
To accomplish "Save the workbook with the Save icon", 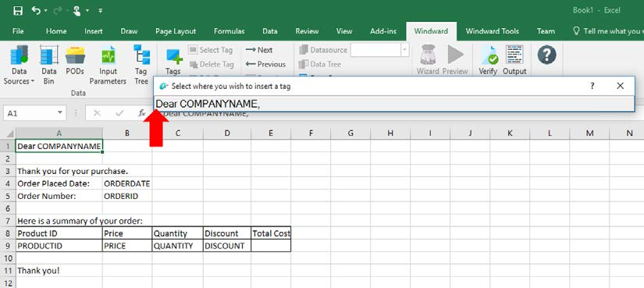I will coord(18,11).
